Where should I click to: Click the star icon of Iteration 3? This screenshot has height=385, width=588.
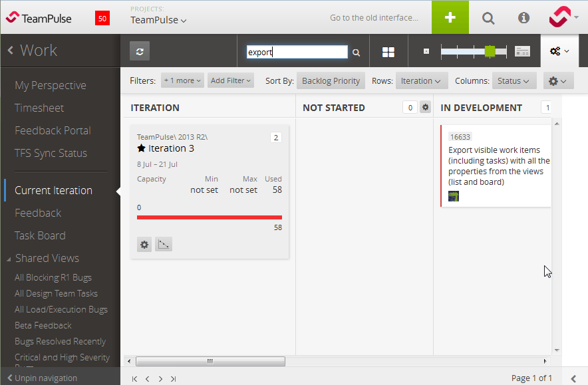pos(141,148)
